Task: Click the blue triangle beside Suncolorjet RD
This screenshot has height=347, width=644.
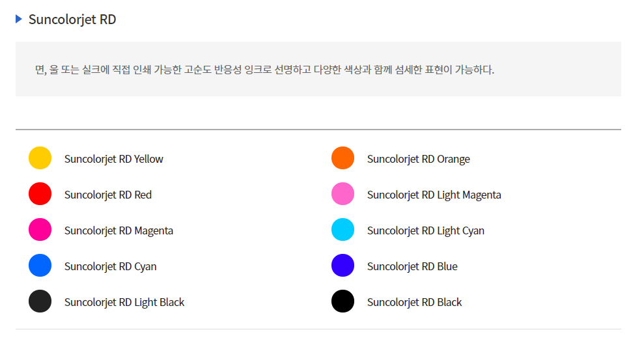Action: 18,19
